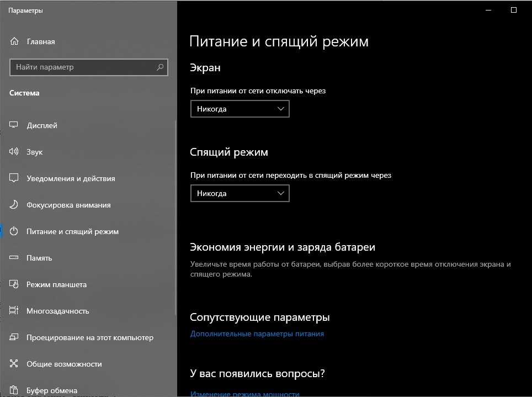Follow the Изменение режима мощности help link
The width and height of the screenshot is (532, 397).
(x=244, y=394)
